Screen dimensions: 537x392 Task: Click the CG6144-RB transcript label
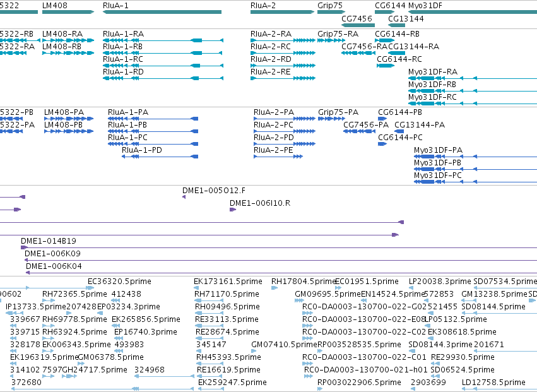[x=398, y=34]
